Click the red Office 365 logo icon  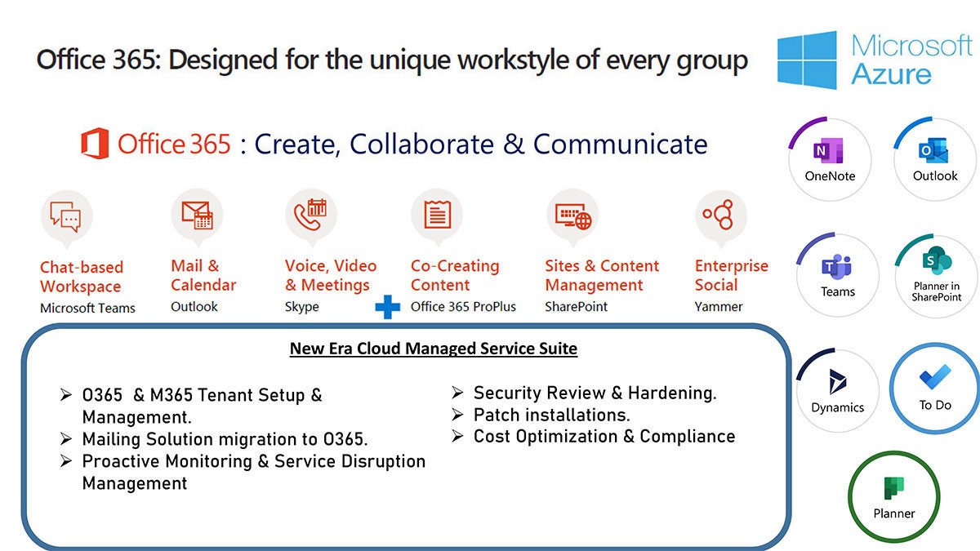[x=95, y=143]
